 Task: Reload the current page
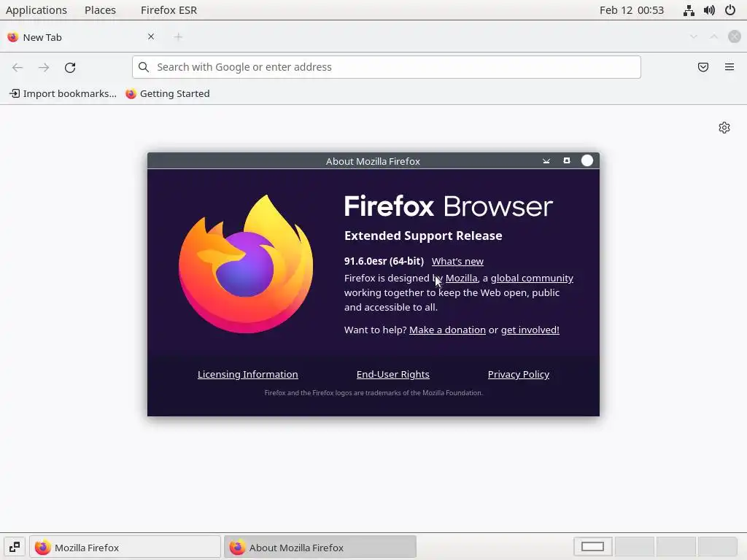[x=70, y=67]
